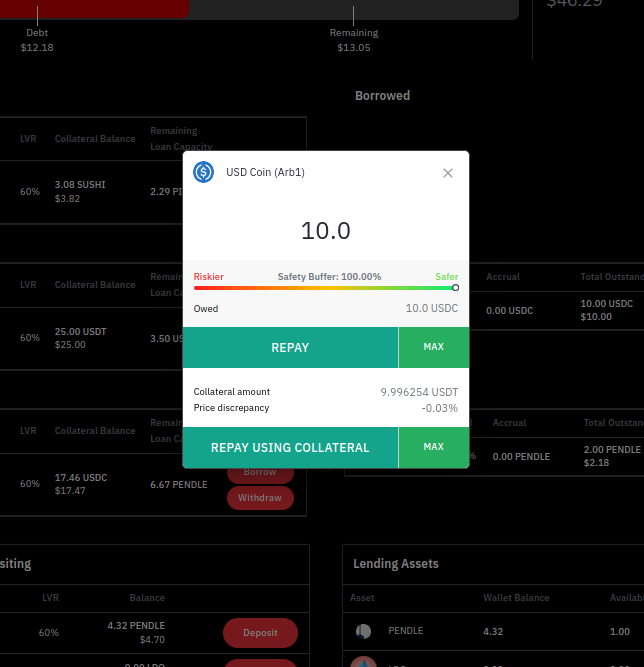Screen dimensions: 644x667
Task: Click Deposit in the 4.32 PENDLE row
Action: pos(260,633)
